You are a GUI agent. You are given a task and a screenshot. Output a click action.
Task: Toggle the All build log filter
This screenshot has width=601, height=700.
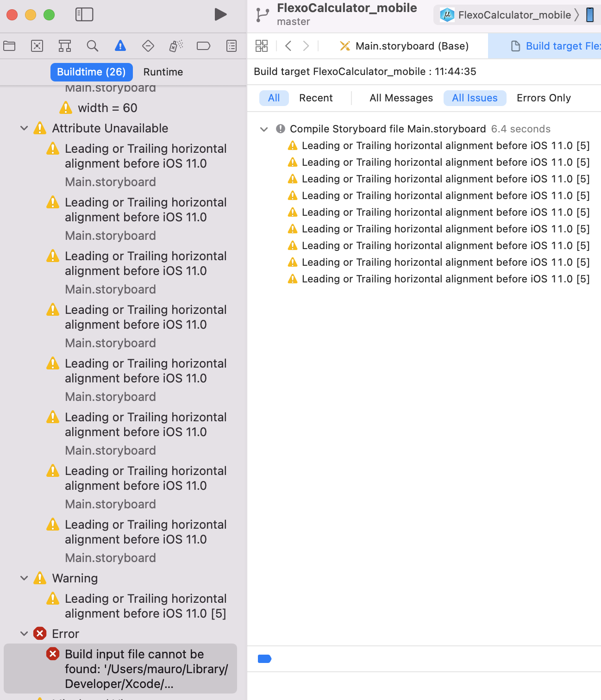point(274,98)
